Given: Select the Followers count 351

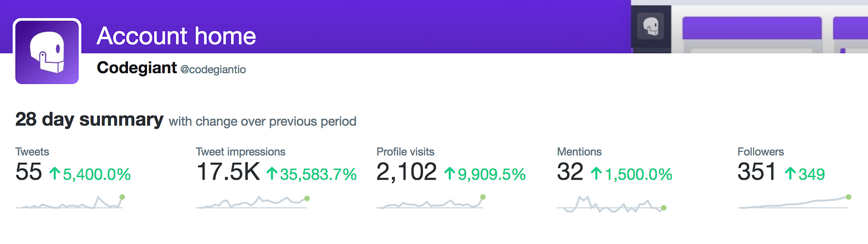Looking at the screenshot, I should pyautogui.click(x=756, y=172).
